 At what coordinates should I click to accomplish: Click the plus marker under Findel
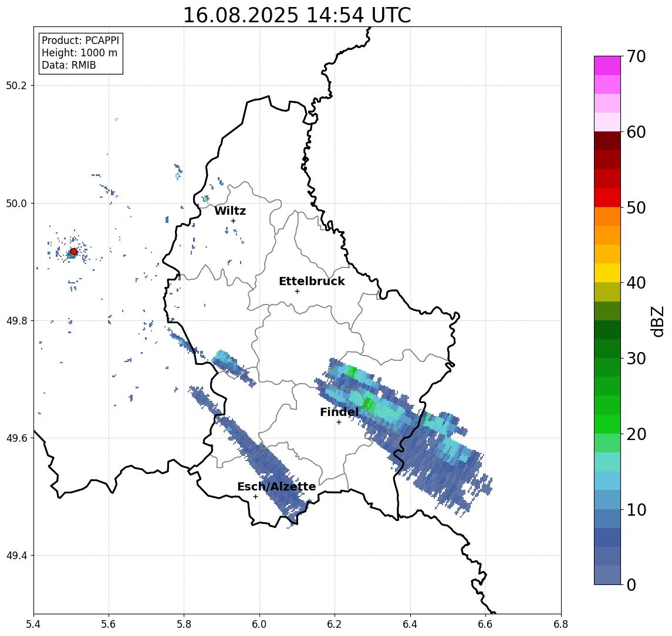click(x=339, y=422)
